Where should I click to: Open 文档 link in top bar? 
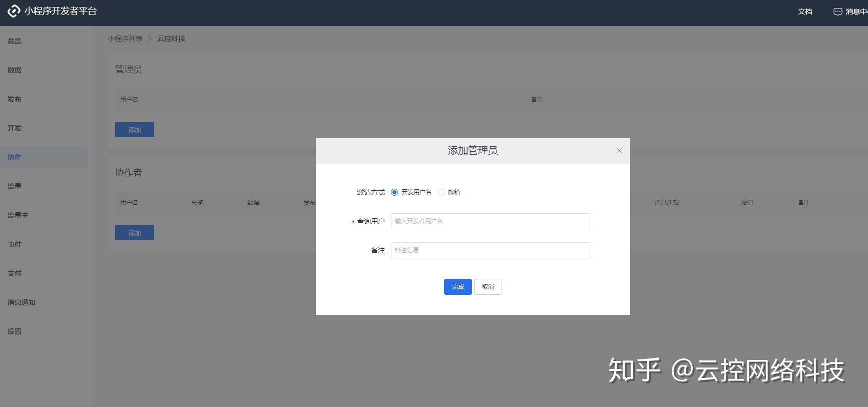click(805, 12)
